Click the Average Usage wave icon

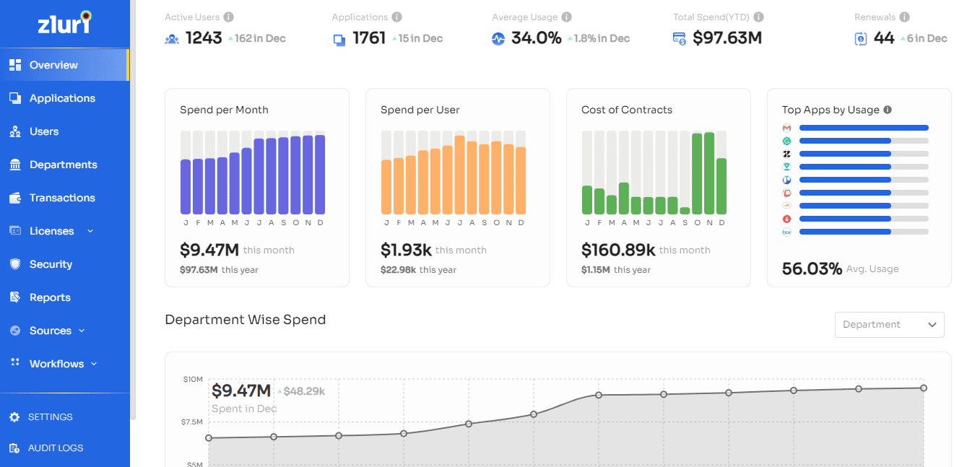click(x=498, y=38)
